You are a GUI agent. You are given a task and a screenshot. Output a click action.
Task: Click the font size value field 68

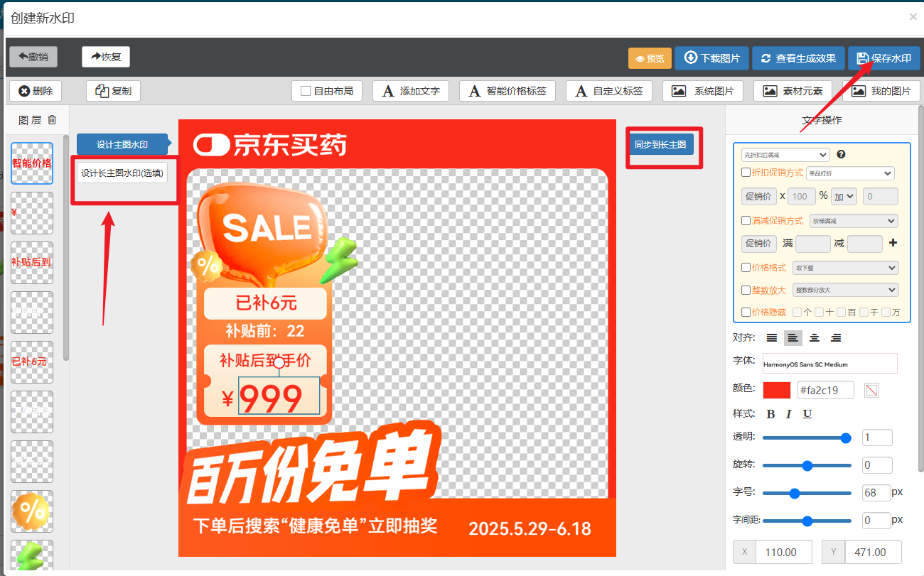pos(876,493)
